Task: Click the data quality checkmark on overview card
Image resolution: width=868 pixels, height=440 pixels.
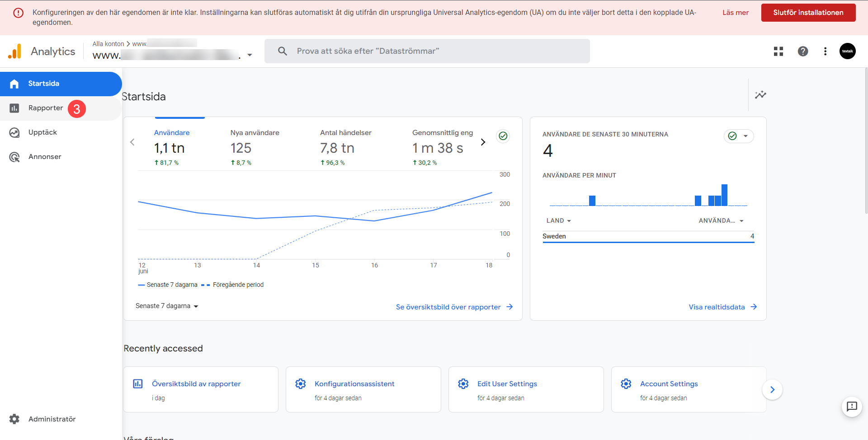Action: coord(503,136)
